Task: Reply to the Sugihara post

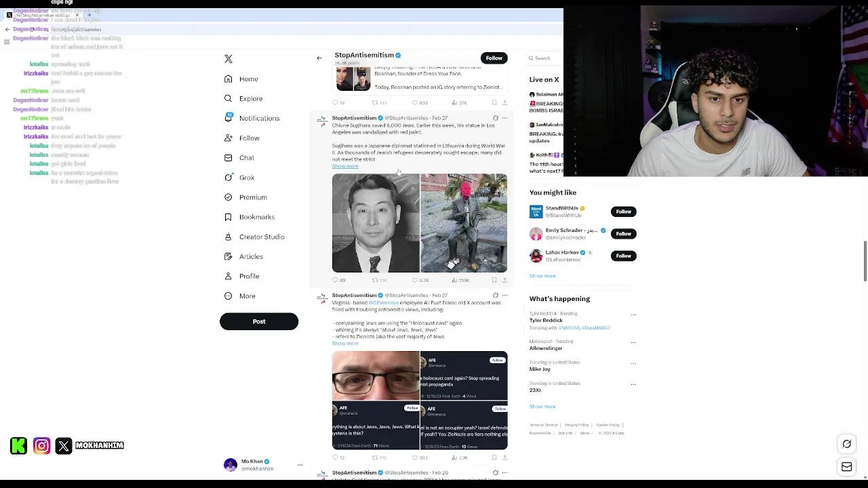Action: (338, 280)
